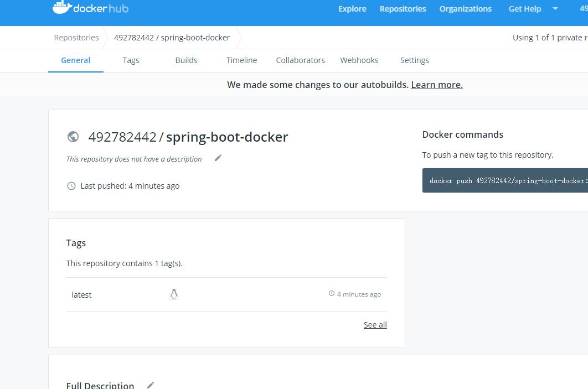Viewport: 588px width, 389px height.
Task: Click the '4 minutes ago' timestamp on latest tag
Action: pos(359,294)
